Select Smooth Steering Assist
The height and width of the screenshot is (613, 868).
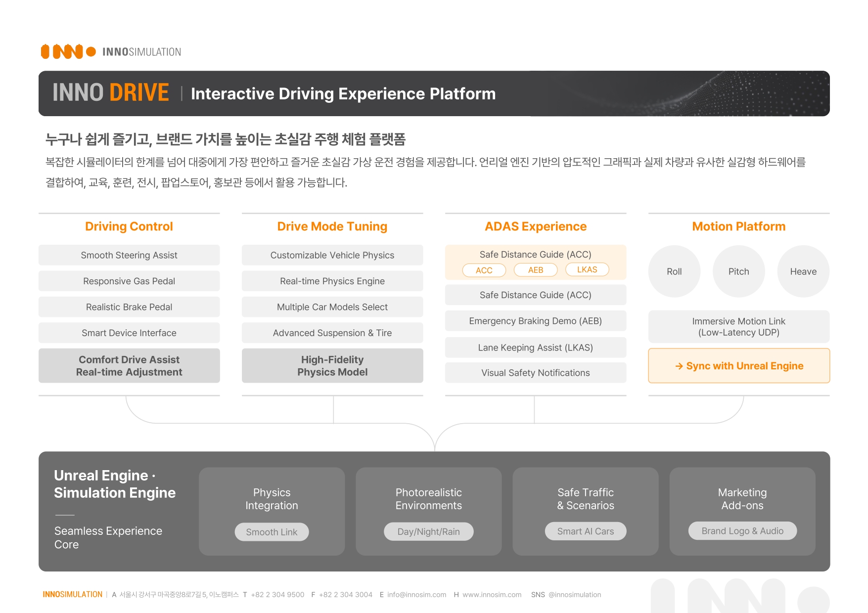tap(129, 255)
